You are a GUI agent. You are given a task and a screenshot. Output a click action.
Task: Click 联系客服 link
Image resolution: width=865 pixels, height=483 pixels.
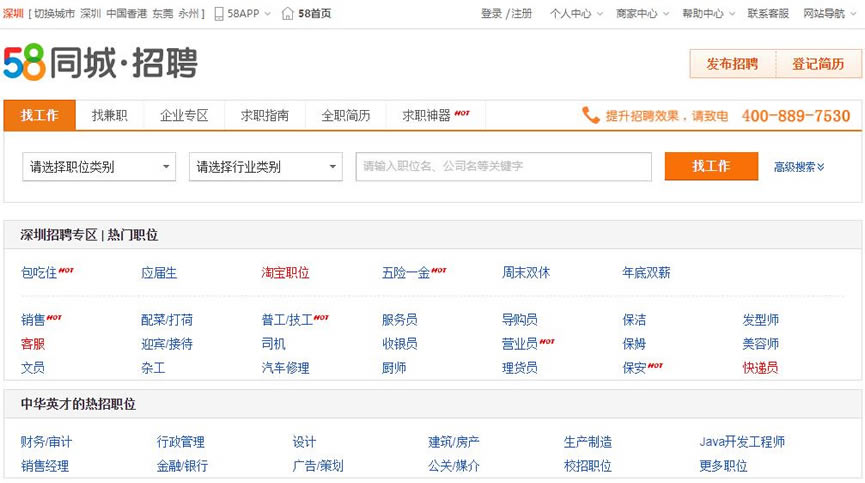pos(768,13)
